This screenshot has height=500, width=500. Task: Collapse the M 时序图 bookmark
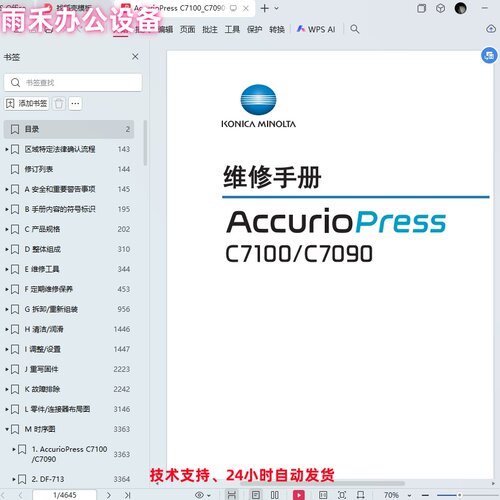click(7, 429)
